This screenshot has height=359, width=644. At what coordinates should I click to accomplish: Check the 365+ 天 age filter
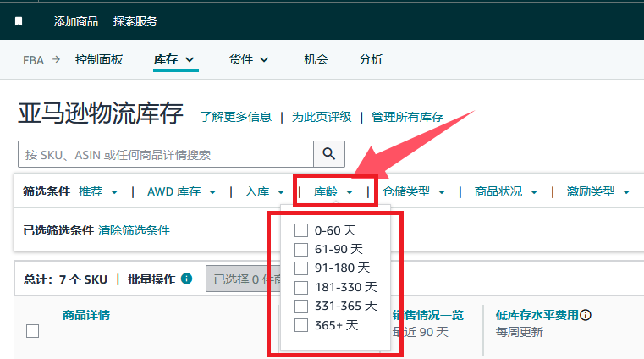[301, 325]
